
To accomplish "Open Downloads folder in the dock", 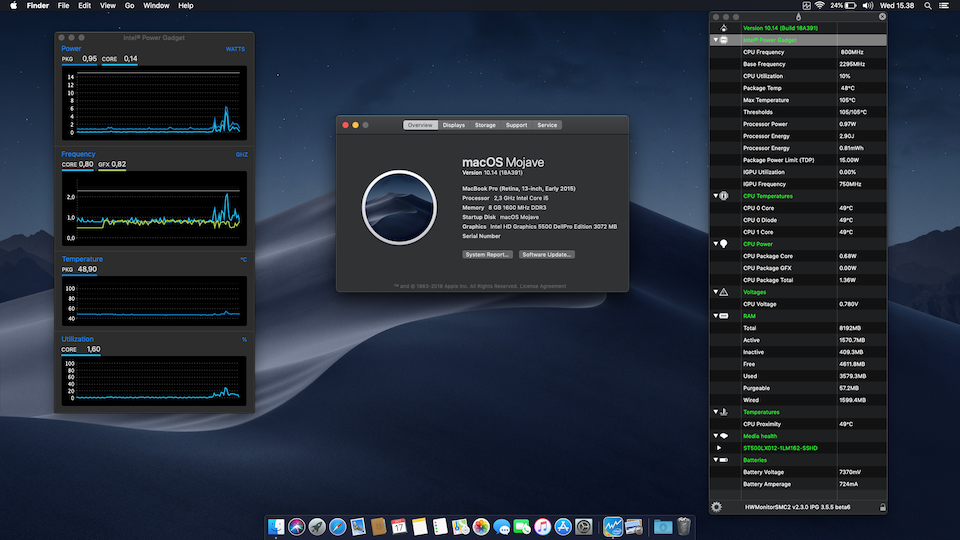I will [x=662, y=527].
